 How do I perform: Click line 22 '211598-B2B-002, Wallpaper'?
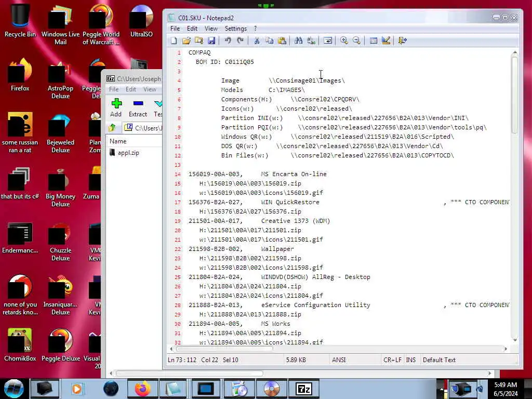241,249
